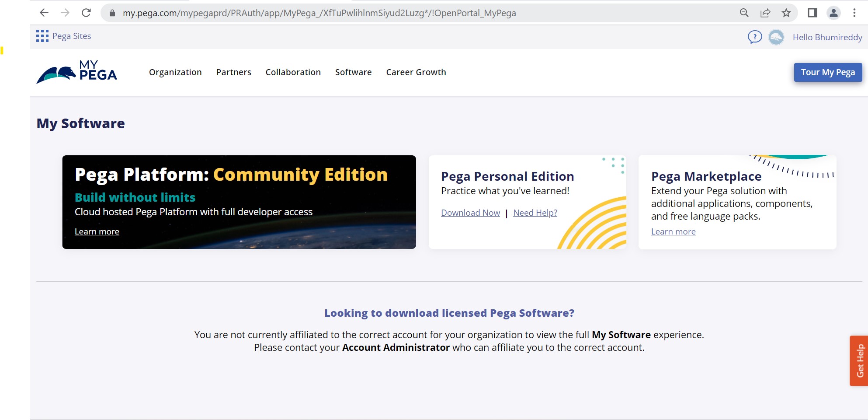Open the Software menu item
This screenshot has width=868, height=420.
[353, 72]
